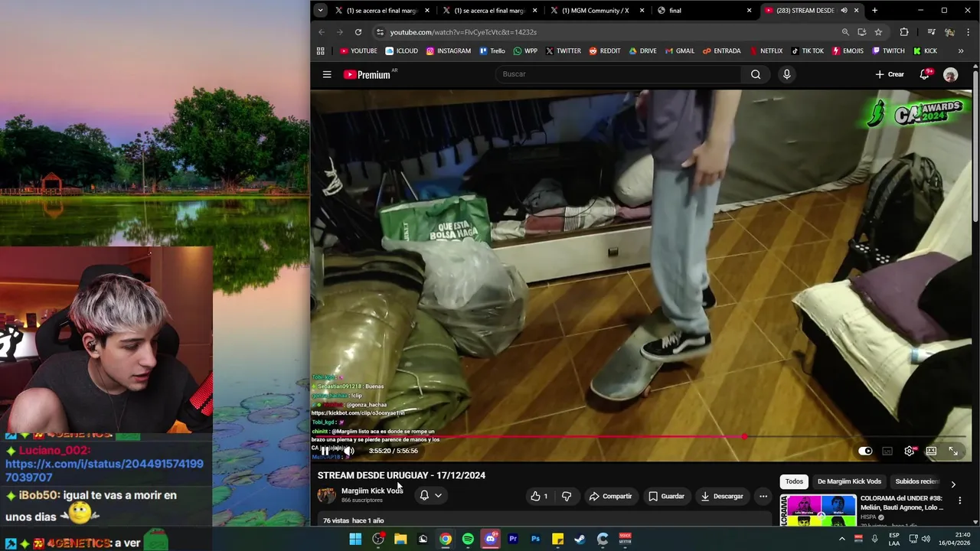Mute the video player volume
Image resolution: width=980 pixels, height=551 pixels.
click(348, 451)
